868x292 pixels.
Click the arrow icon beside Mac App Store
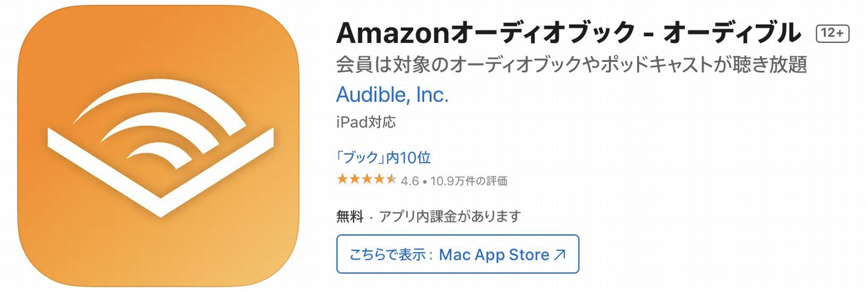pyautogui.click(x=560, y=255)
